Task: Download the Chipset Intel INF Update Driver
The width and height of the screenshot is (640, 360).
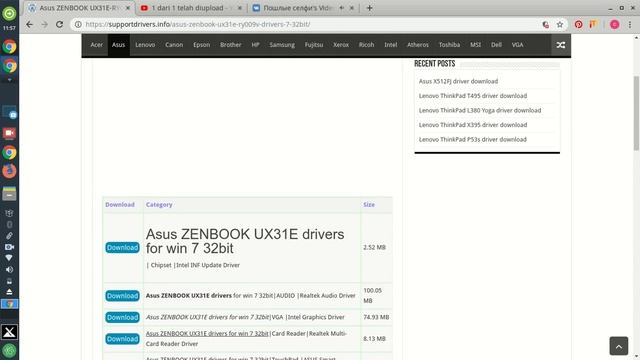Action: (x=122, y=248)
